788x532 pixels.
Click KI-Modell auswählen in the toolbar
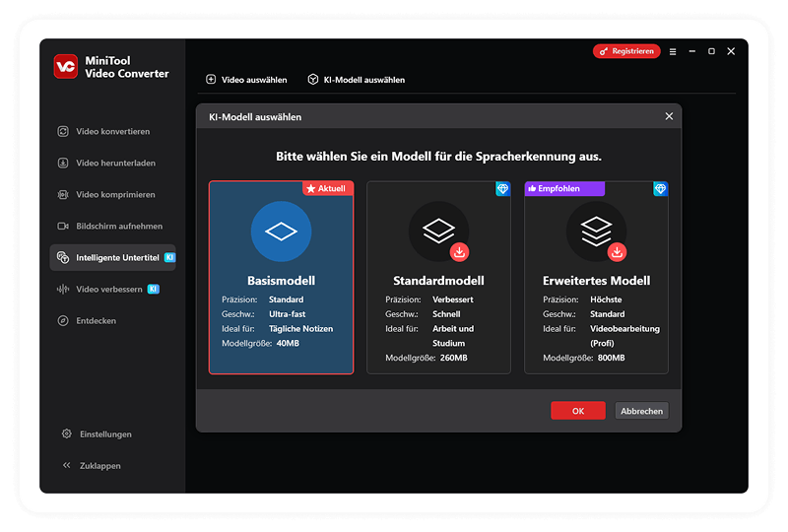357,80
